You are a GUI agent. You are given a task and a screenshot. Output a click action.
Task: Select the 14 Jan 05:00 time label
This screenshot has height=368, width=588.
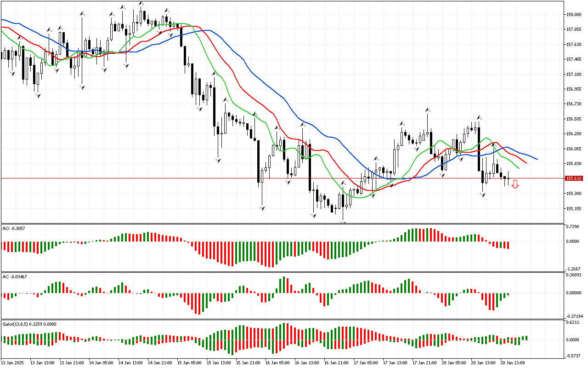101,363
